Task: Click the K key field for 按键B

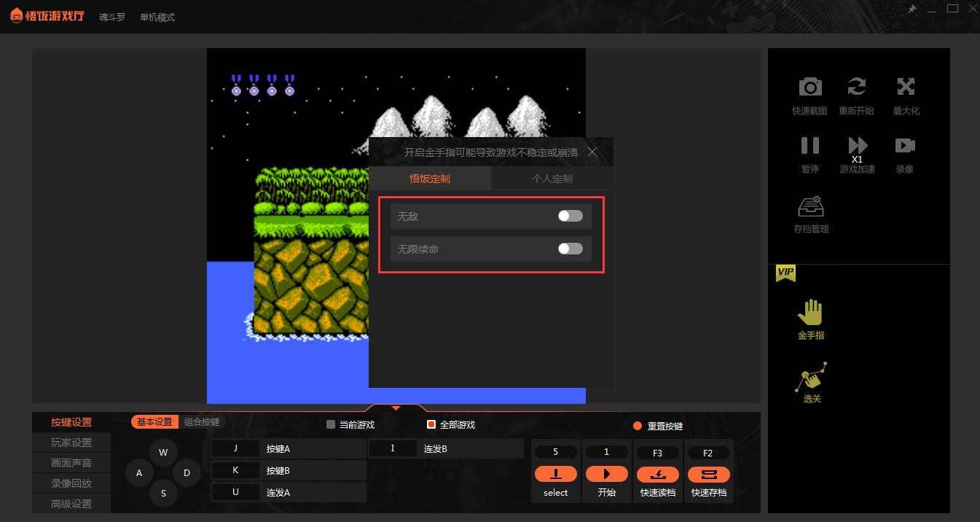Action: (x=235, y=471)
